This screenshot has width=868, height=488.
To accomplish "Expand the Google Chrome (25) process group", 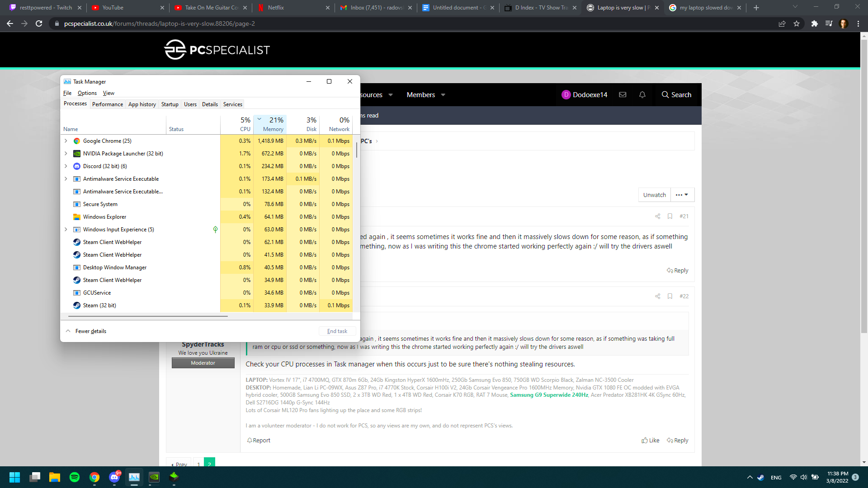I will click(x=66, y=141).
